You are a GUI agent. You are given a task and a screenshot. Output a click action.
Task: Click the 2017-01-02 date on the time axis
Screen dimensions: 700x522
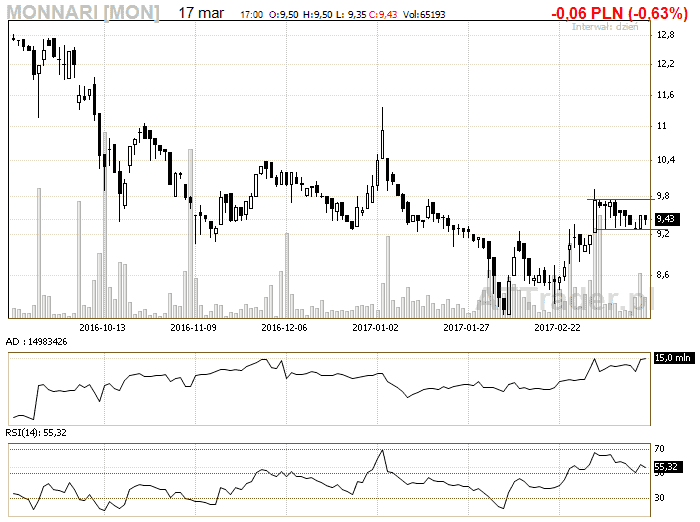[x=376, y=326]
